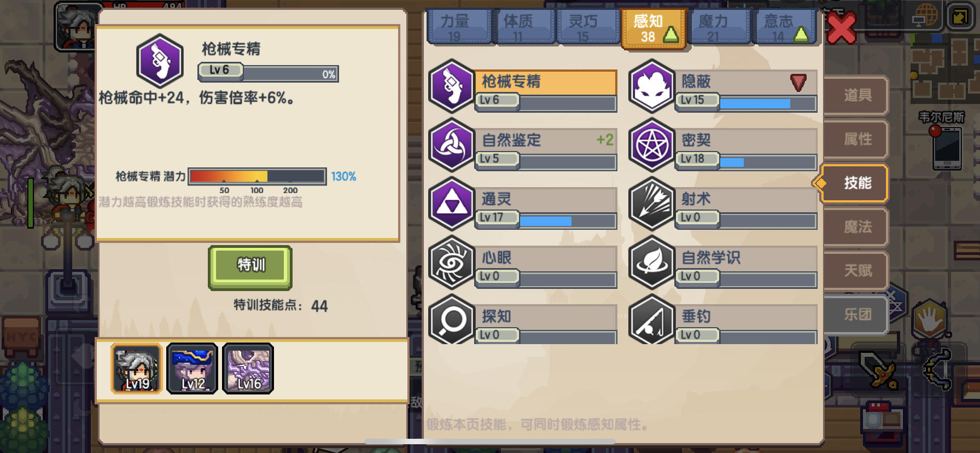980x453 pixels.
Task: Select the 心眼 eye skill icon
Action: pos(451,262)
